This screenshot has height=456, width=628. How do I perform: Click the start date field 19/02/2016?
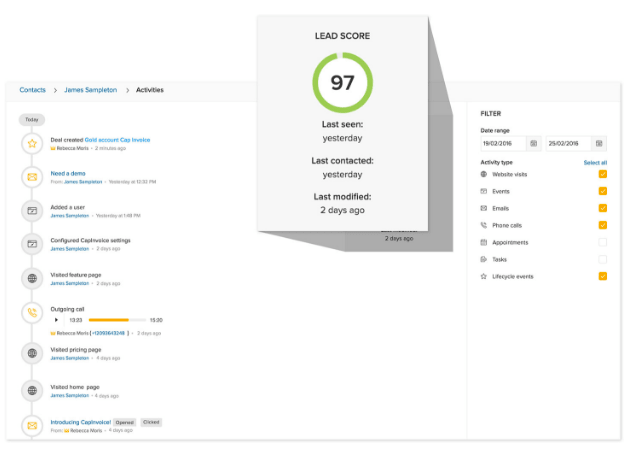coord(503,143)
